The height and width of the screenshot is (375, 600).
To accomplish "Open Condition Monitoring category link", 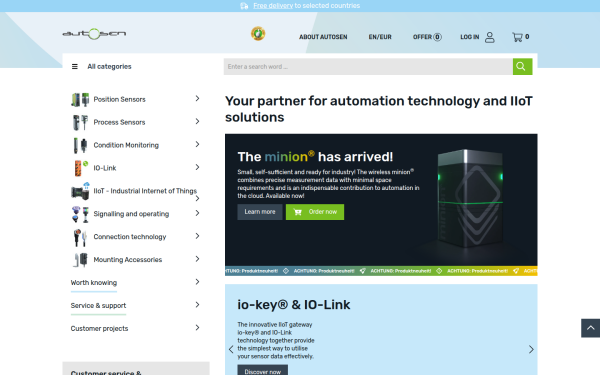I will [126, 145].
